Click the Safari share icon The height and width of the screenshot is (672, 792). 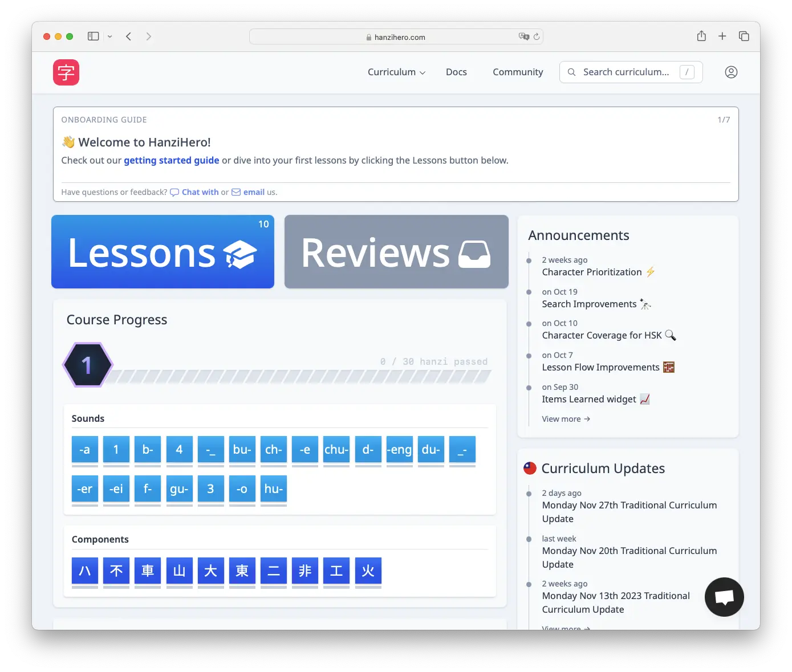coord(701,36)
